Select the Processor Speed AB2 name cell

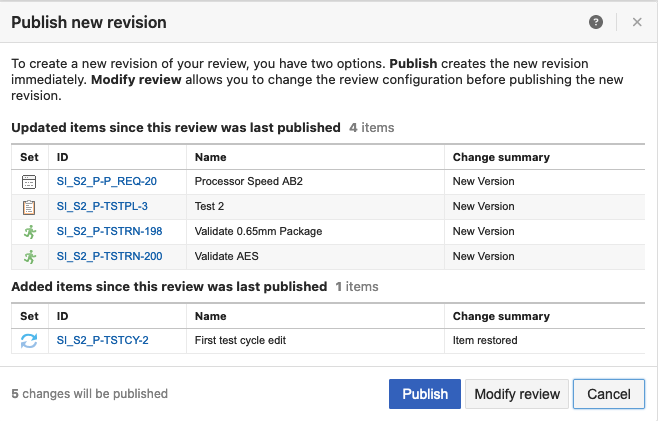point(248,182)
